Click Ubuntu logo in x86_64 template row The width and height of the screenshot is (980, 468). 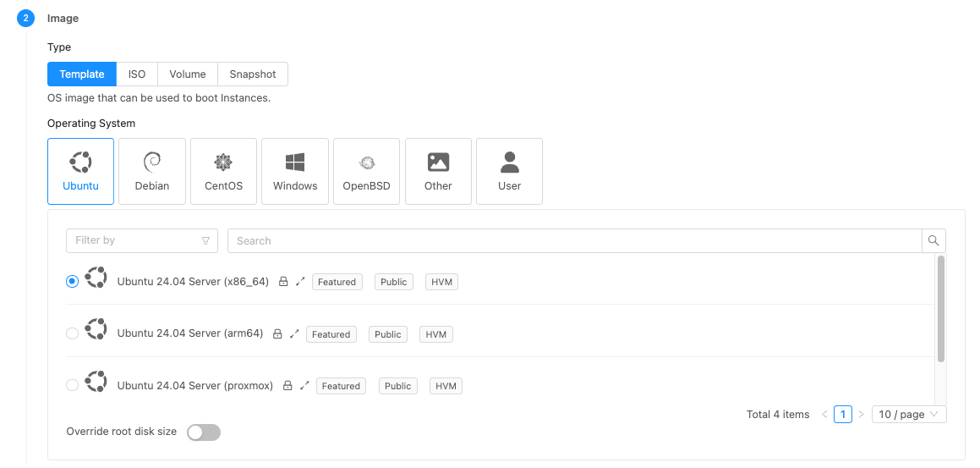tap(96, 278)
